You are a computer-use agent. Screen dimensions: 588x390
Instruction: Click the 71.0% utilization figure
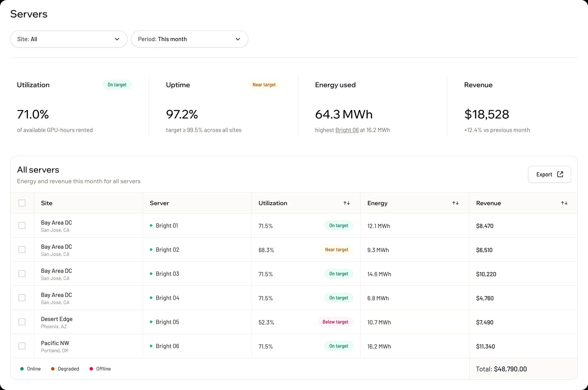[x=33, y=114]
